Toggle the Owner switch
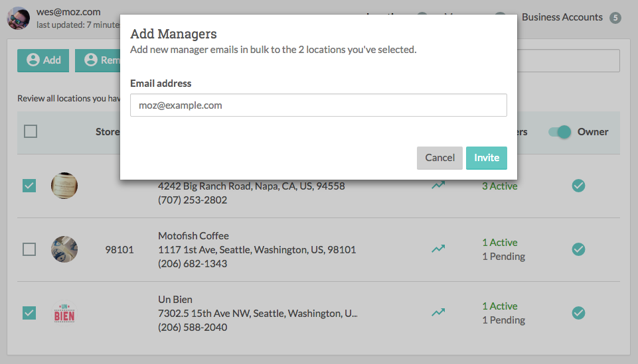The width and height of the screenshot is (638, 364). pos(560,132)
